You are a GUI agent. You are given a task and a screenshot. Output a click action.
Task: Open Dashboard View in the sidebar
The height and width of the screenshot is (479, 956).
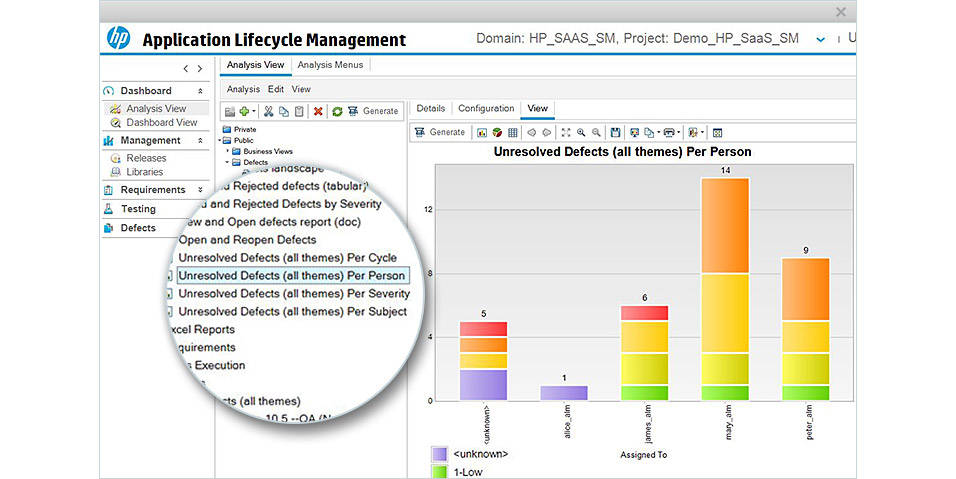(162, 122)
